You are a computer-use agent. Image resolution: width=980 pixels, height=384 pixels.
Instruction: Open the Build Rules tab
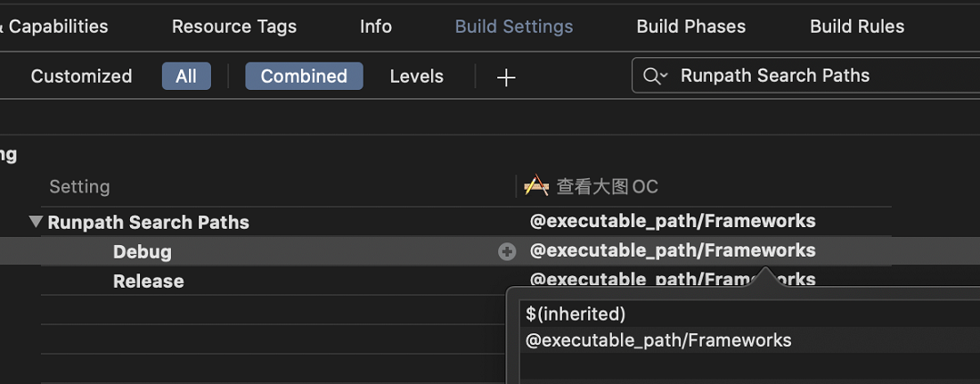pyautogui.click(x=857, y=26)
